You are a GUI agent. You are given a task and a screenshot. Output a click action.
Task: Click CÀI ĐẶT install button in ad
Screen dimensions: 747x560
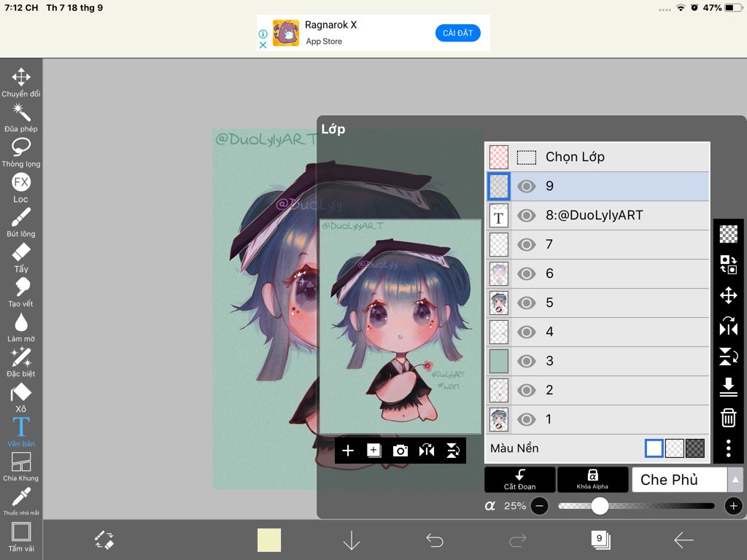[x=458, y=33]
